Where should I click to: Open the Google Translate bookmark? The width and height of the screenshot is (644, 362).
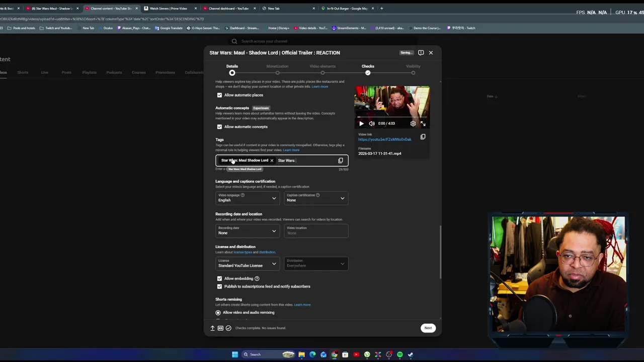click(x=170, y=28)
